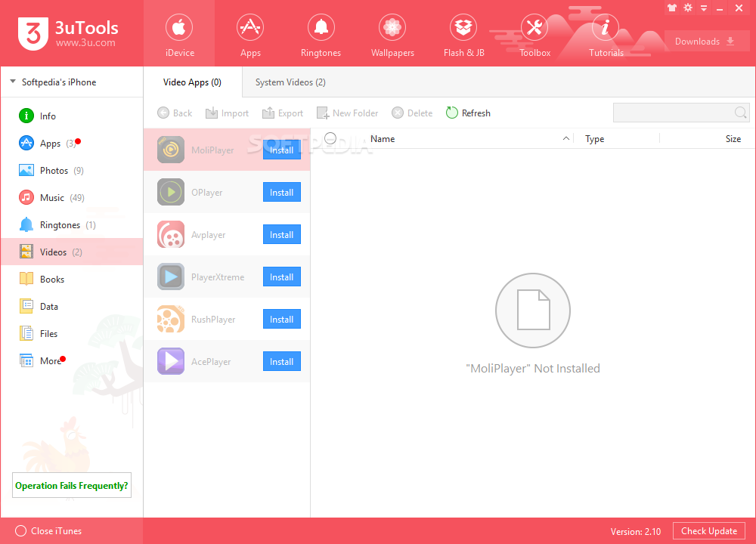
Task: Select the PlayerXtreme app icon
Action: [171, 277]
